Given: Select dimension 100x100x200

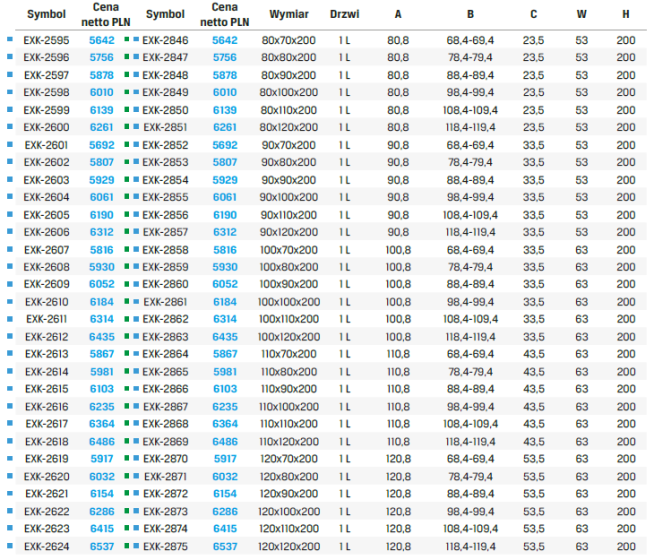Looking at the screenshot, I should click(289, 302).
